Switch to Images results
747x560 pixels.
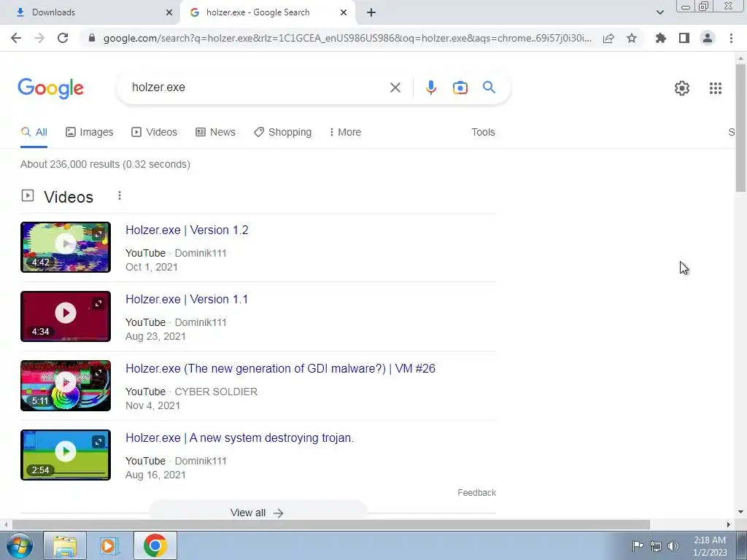point(90,132)
